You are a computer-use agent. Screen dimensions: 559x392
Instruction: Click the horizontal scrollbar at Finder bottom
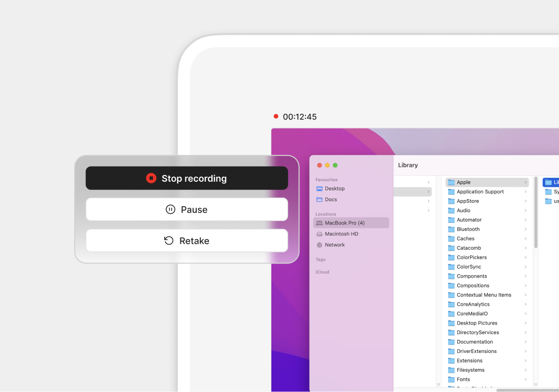click(x=527, y=390)
